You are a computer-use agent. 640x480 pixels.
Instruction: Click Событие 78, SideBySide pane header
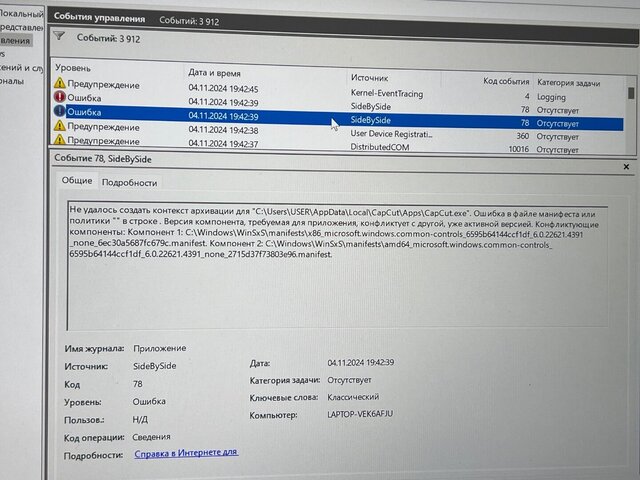coord(103,159)
